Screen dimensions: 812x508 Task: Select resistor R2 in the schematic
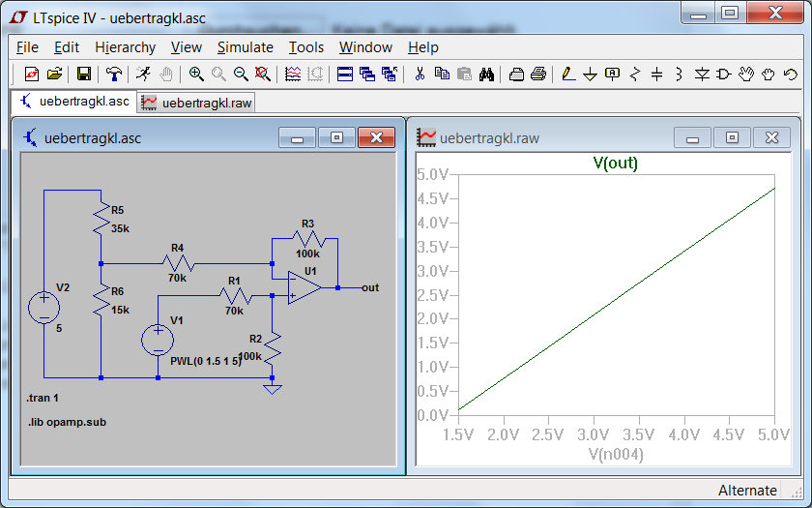(x=272, y=347)
